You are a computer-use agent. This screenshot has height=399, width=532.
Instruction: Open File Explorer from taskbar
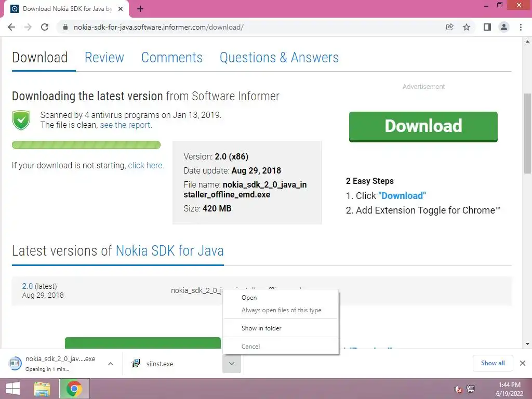[x=42, y=389]
